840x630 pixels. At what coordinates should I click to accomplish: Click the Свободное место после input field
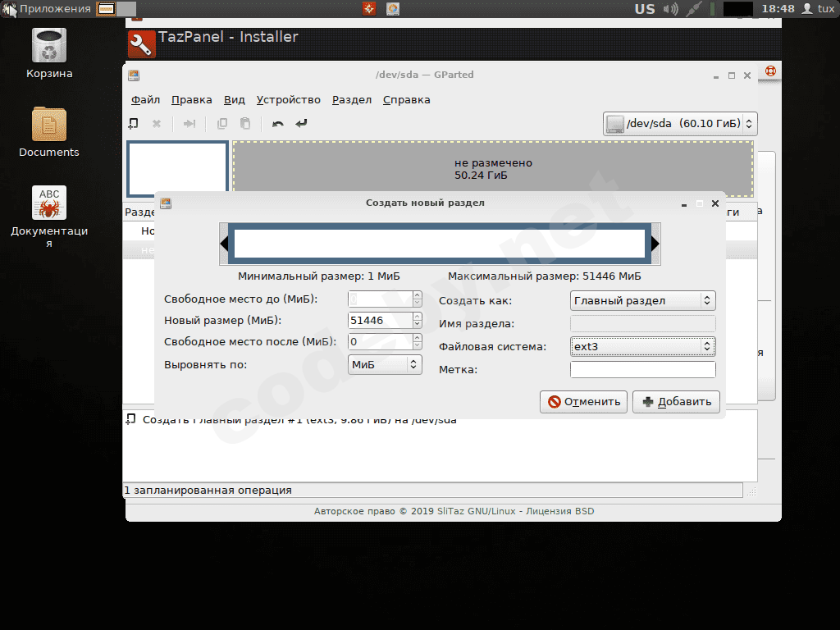pos(380,342)
